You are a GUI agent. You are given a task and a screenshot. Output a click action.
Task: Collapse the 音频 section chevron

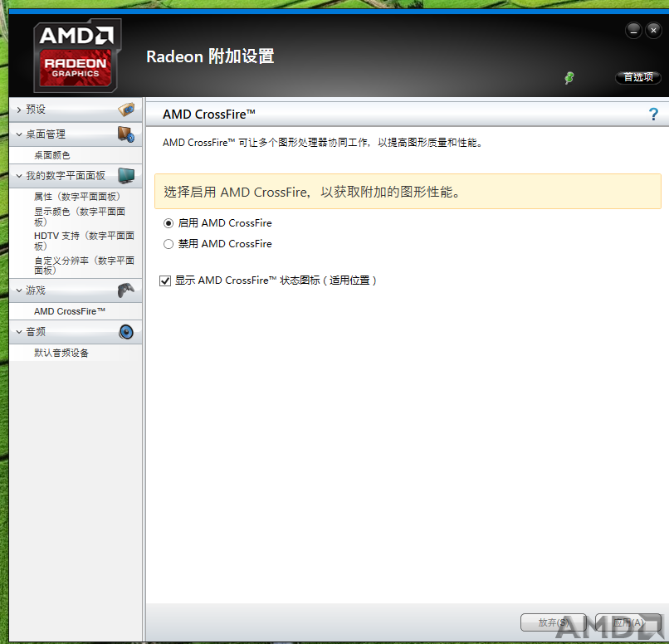point(19,332)
